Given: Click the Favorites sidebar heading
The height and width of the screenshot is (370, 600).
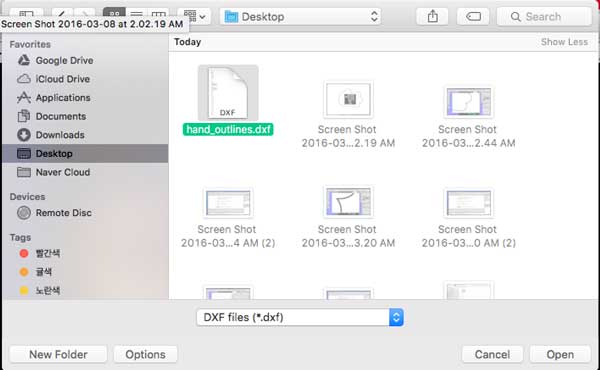Looking at the screenshot, I should 30,44.
